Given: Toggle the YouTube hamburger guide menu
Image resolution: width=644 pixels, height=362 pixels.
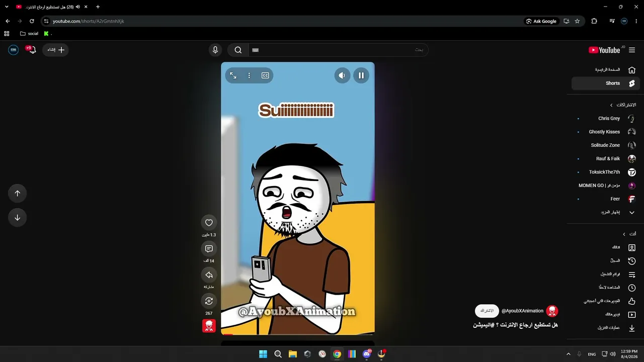Looking at the screenshot, I should (x=632, y=50).
